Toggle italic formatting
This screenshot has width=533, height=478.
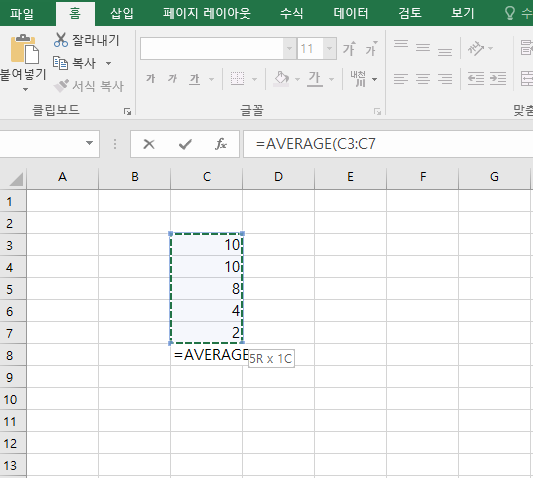[x=172, y=79]
